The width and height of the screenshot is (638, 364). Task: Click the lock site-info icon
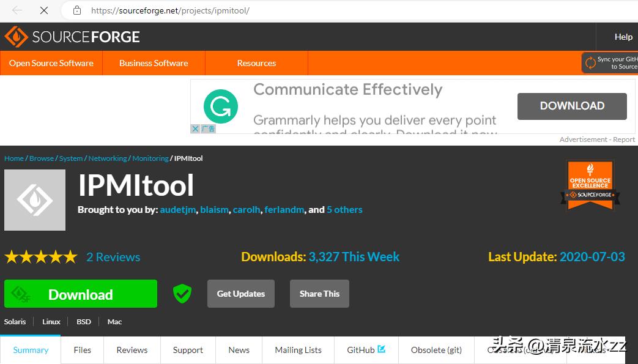[77, 10]
